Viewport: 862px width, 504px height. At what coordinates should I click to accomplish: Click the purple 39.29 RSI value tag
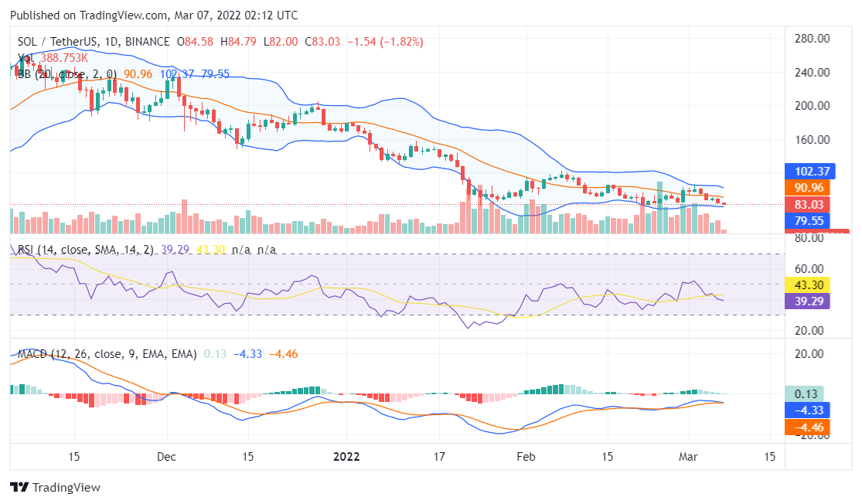coord(806,301)
